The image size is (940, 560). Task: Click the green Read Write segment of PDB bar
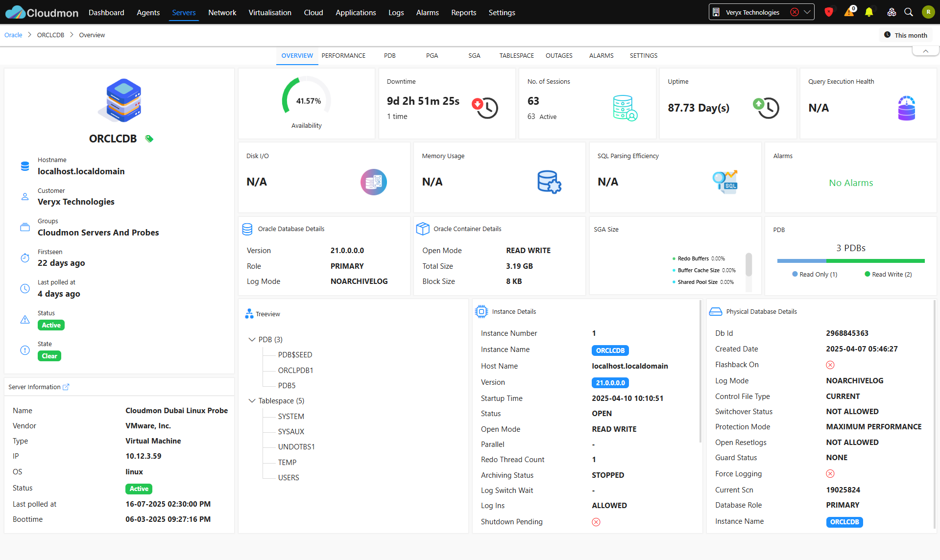pos(875,261)
